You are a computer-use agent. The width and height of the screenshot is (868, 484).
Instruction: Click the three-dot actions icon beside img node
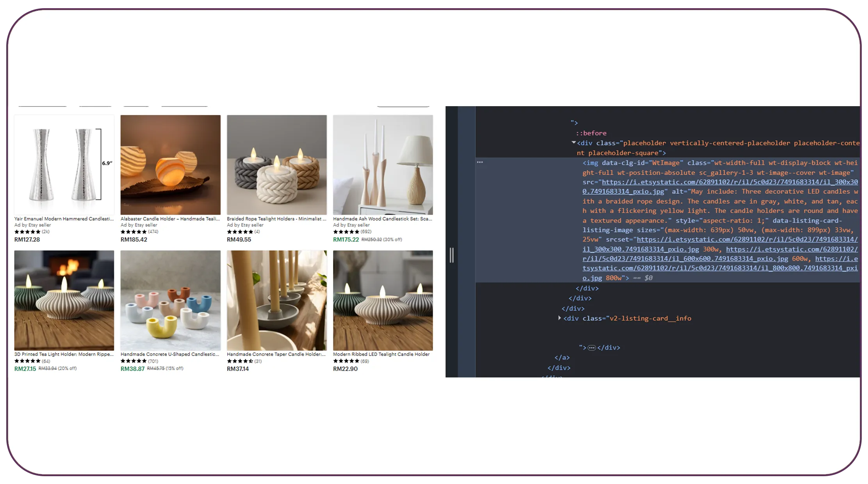pyautogui.click(x=480, y=162)
